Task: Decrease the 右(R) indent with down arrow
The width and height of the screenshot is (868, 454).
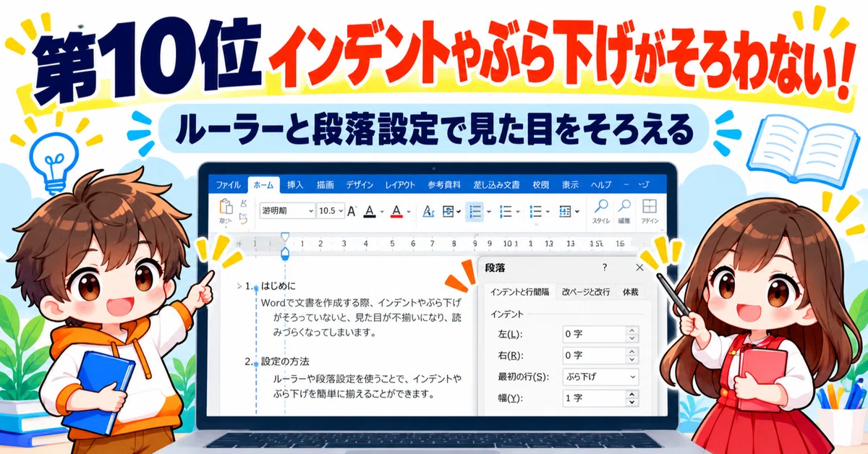Action: (x=633, y=360)
